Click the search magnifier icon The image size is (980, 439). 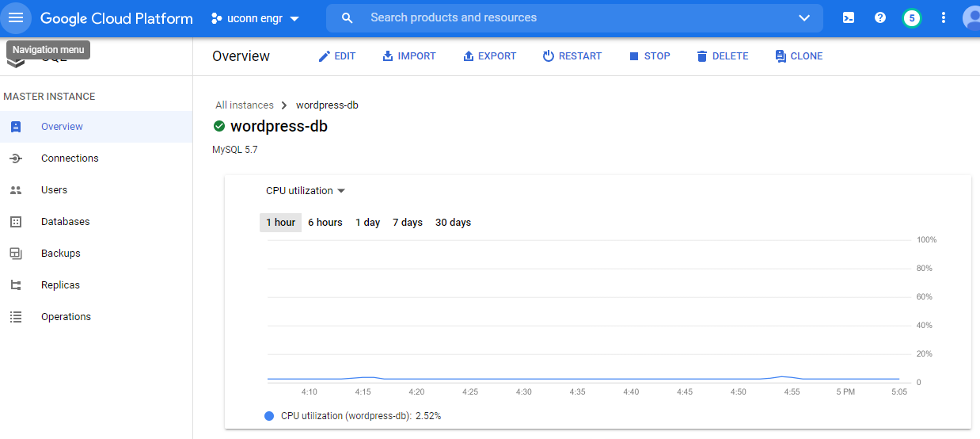[347, 17]
